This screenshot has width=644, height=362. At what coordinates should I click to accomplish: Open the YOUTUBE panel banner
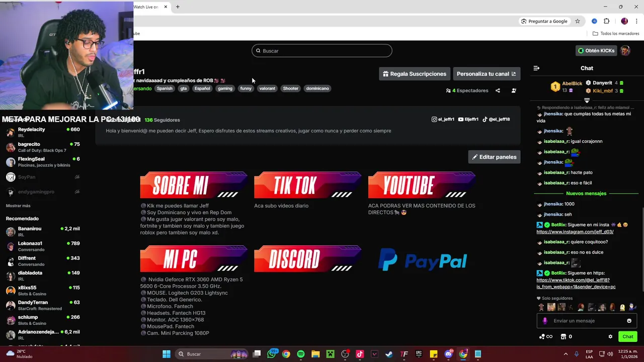[422, 185]
